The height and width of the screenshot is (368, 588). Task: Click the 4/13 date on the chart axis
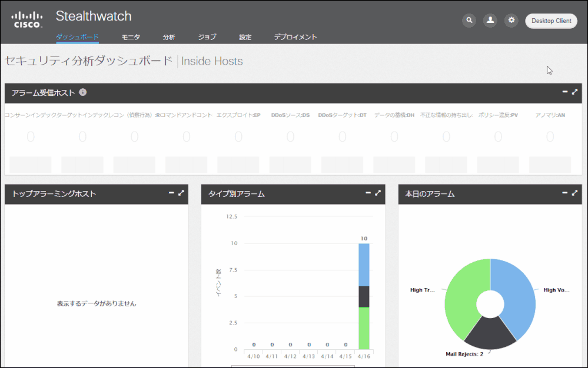pos(308,356)
